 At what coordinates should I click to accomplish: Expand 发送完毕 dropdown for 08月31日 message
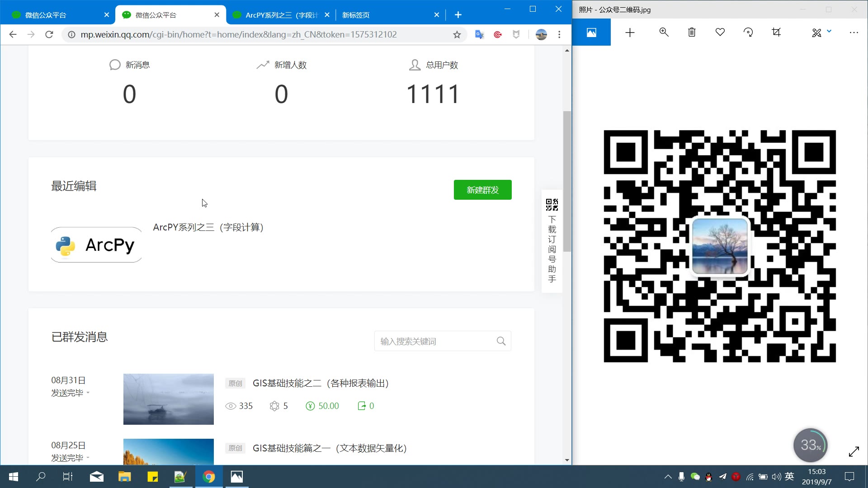coord(88,393)
